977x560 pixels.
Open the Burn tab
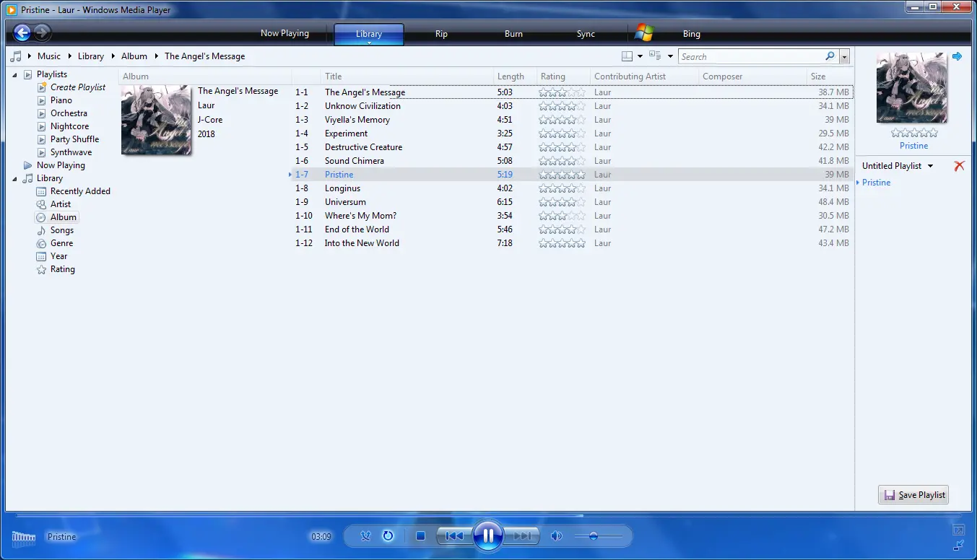[x=513, y=34]
